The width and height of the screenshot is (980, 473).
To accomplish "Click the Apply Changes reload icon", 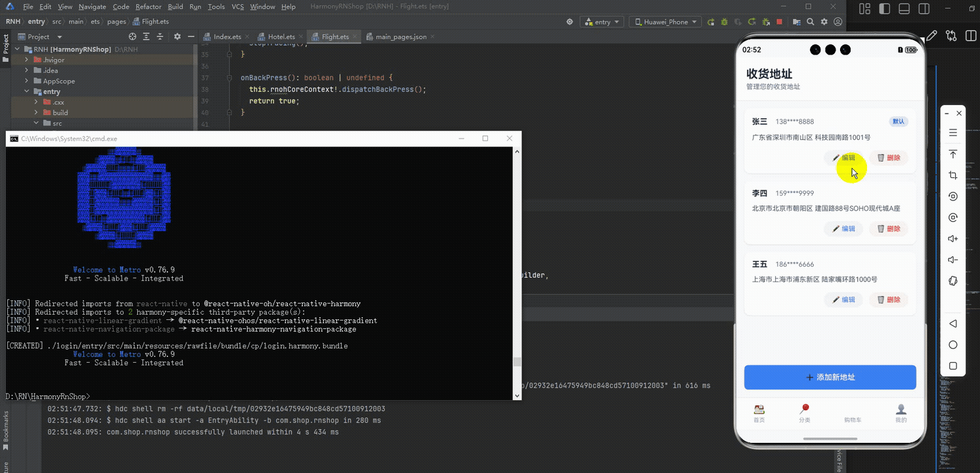I will [x=752, y=22].
